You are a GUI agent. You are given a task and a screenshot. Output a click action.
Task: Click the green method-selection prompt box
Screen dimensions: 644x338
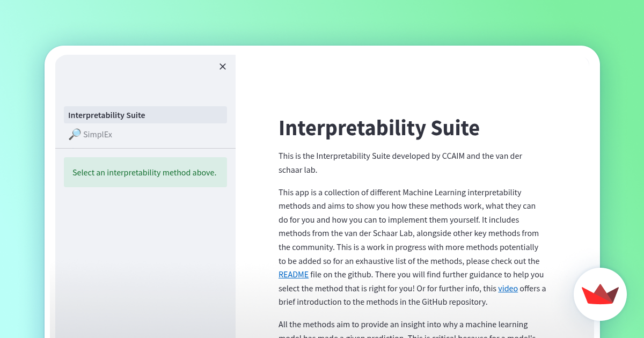tap(145, 172)
